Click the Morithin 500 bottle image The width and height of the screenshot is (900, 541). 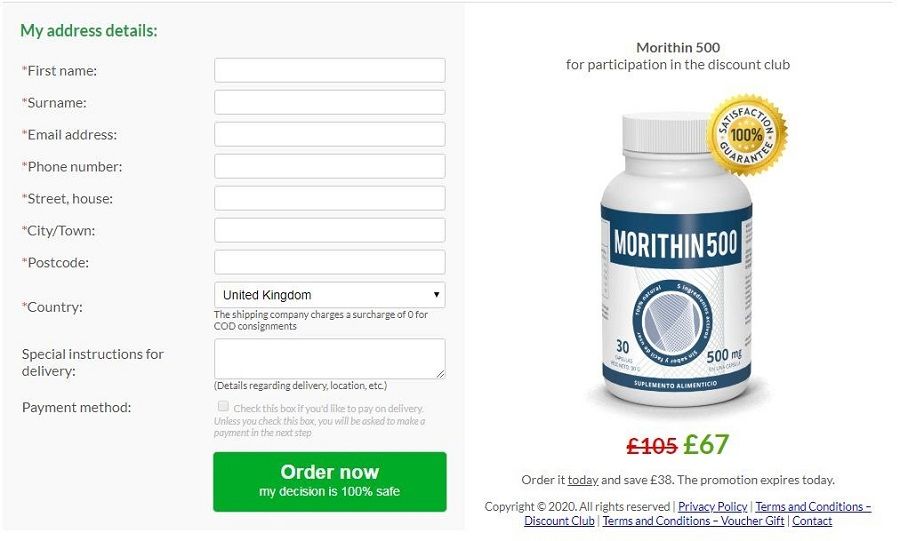[x=676, y=259]
